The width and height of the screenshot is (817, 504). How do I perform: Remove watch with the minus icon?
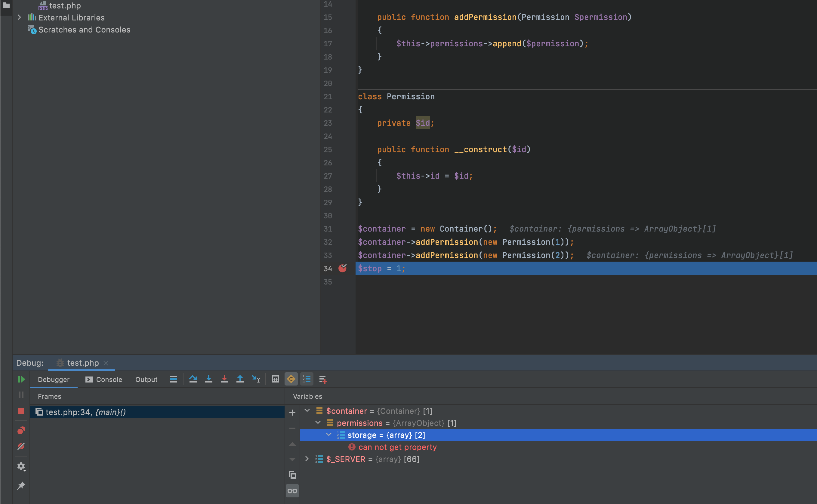click(x=292, y=428)
